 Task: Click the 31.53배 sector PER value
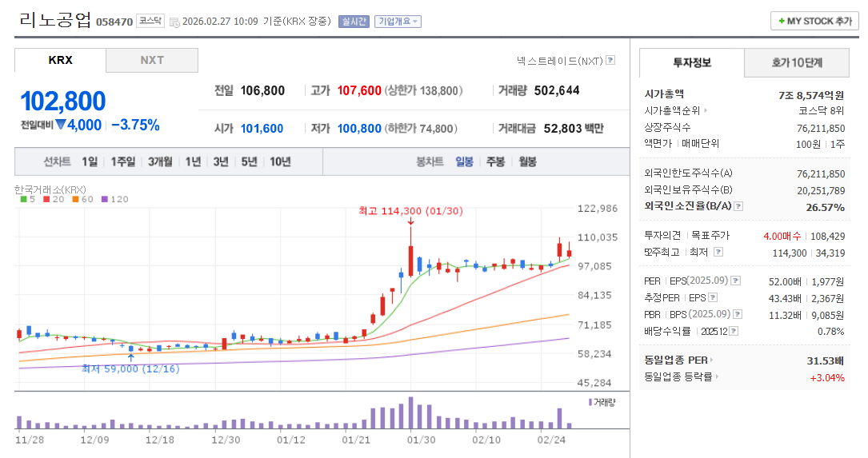[826, 360]
